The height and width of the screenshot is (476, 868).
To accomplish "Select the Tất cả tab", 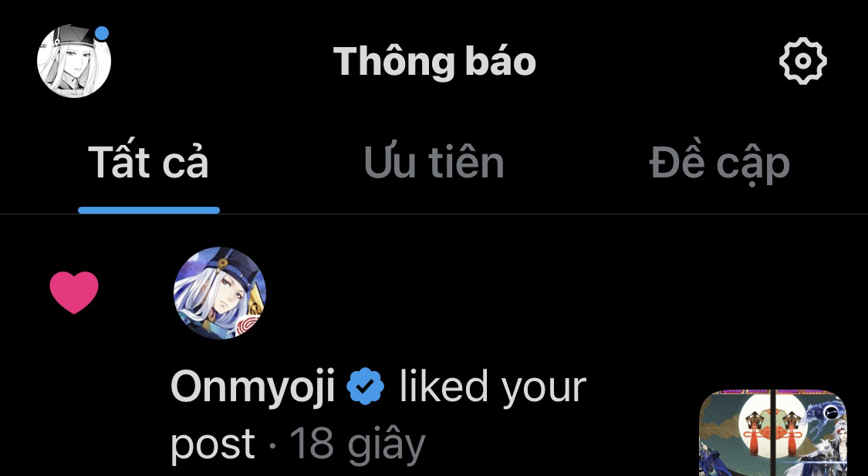I will click(148, 163).
